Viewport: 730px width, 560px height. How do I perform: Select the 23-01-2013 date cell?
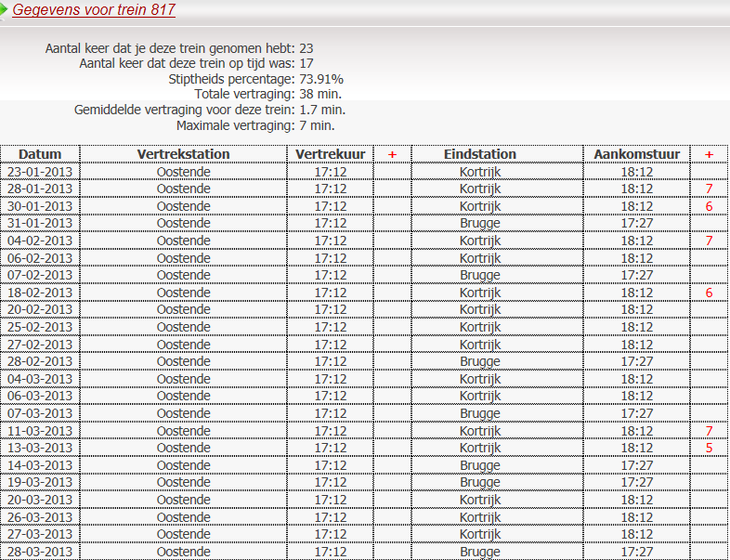pos(40,172)
